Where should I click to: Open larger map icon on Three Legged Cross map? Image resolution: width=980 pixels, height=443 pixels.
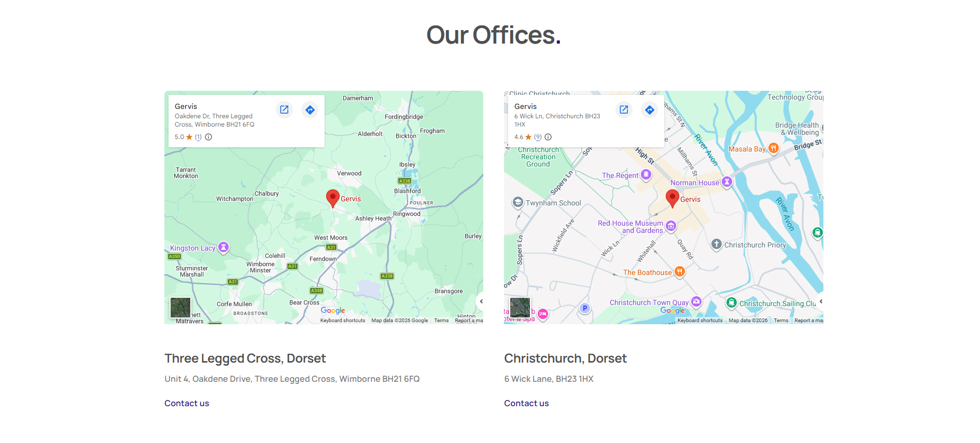(x=284, y=109)
